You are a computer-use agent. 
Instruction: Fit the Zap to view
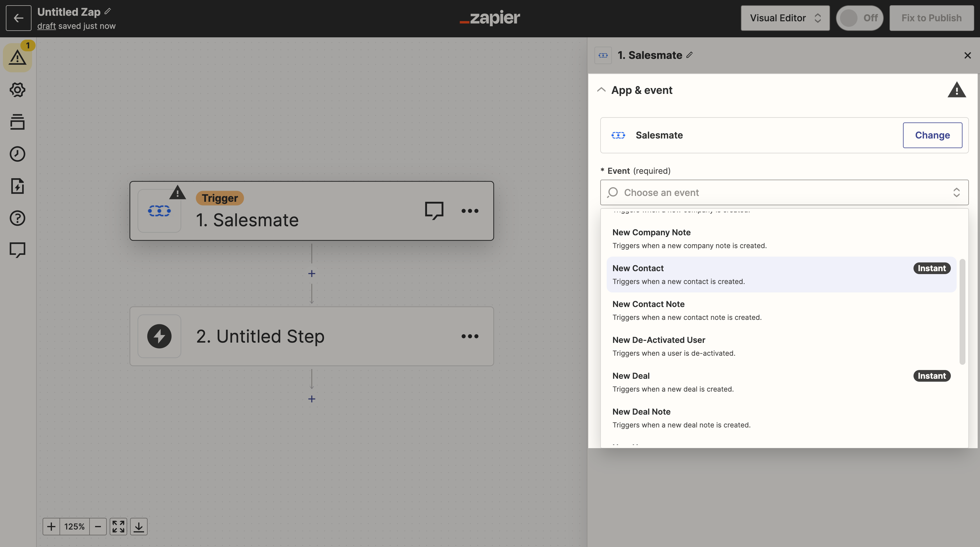(x=118, y=527)
